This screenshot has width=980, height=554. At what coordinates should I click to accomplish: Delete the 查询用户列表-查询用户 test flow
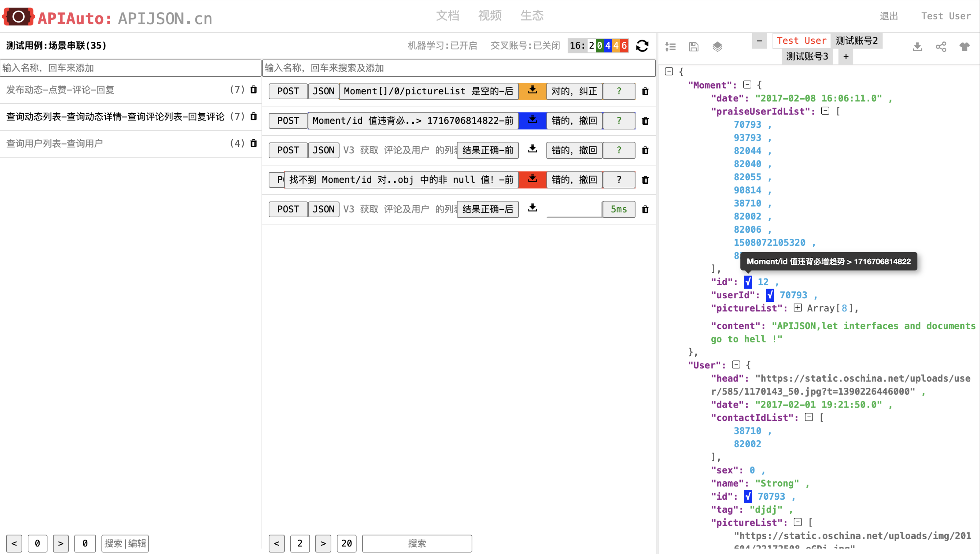[x=254, y=144]
